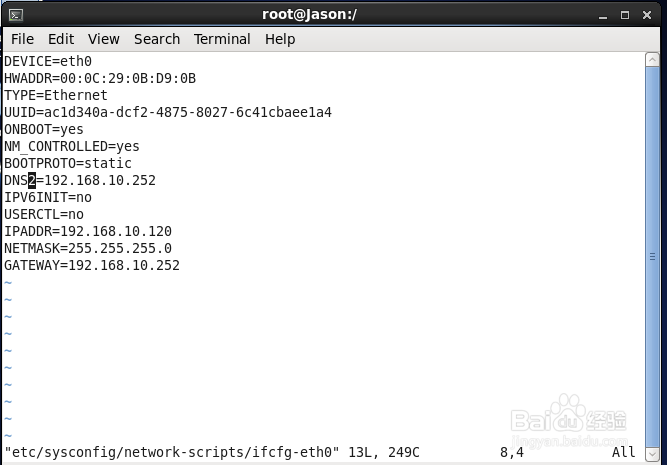Click the vertical scrollbar track
667x465 pixels.
[x=652, y=250]
